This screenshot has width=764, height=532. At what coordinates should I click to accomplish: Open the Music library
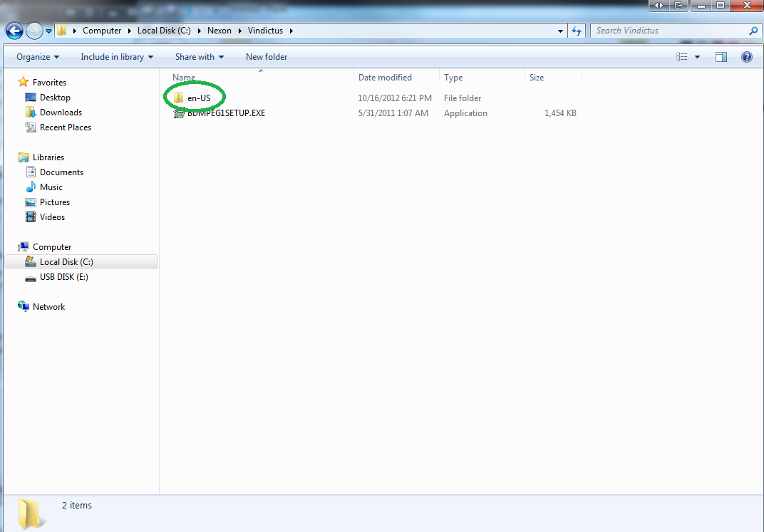pyautogui.click(x=51, y=187)
